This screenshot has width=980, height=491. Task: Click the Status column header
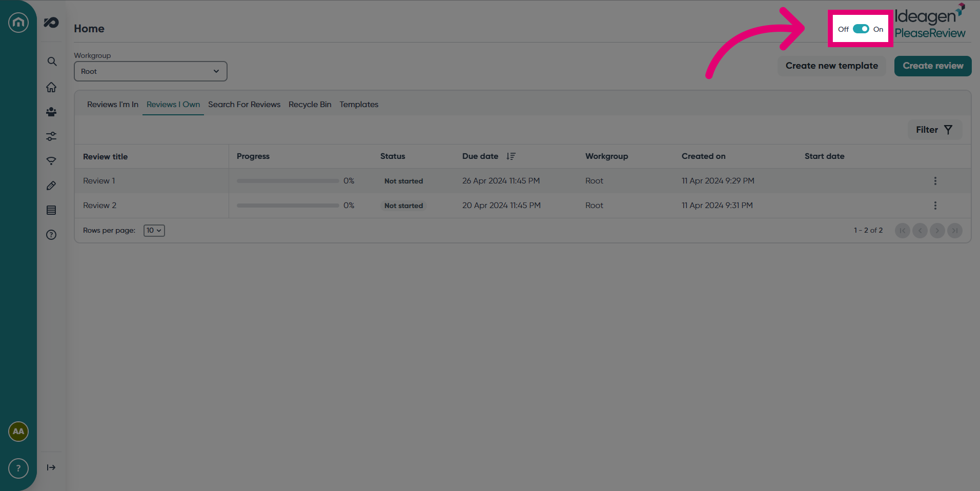pos(393,156)
